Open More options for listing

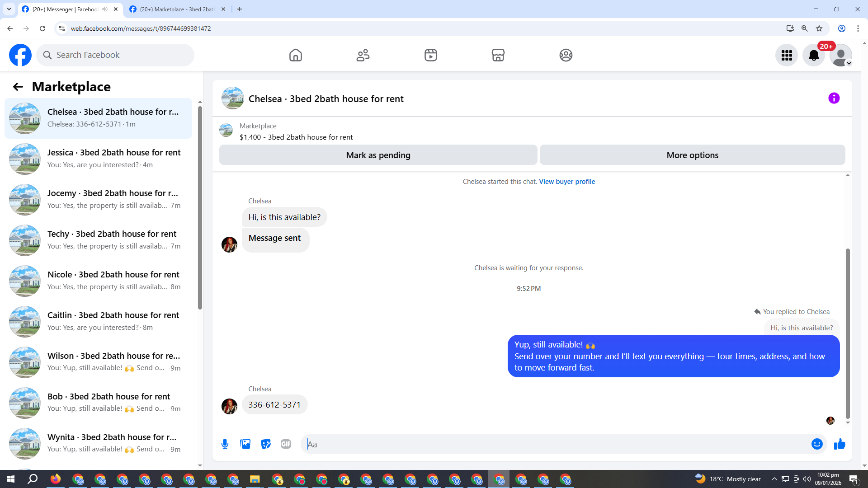692,155
